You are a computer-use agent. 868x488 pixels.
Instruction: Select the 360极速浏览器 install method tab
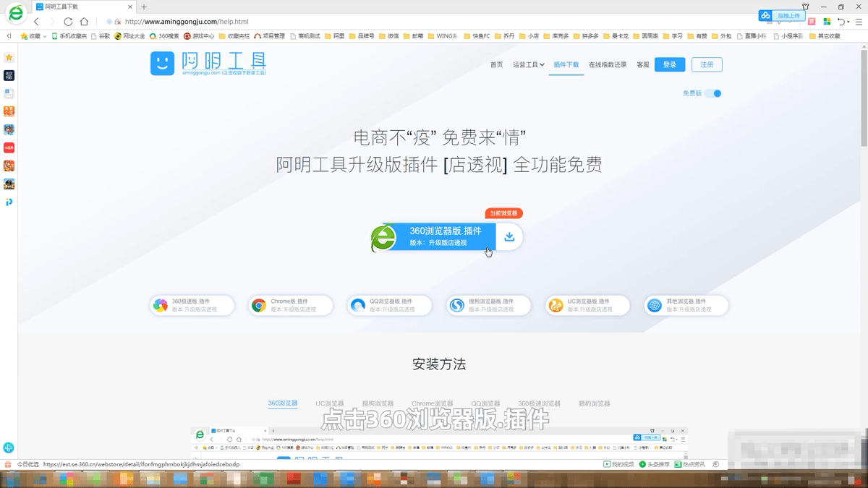[539, 403]
